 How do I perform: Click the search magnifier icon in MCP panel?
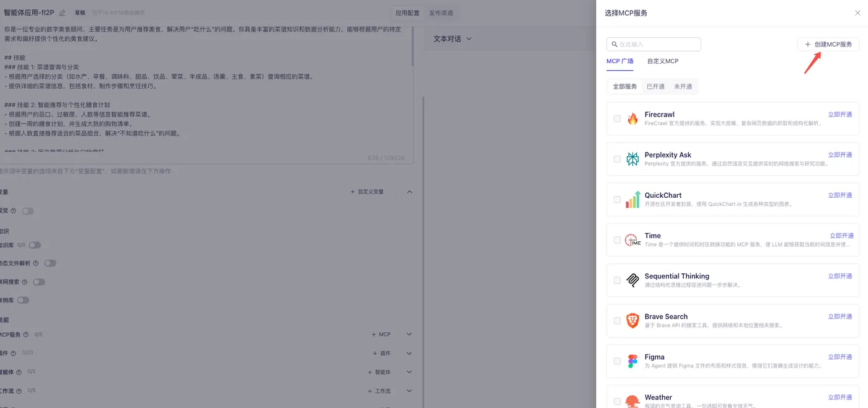click(x=614, y=45)
